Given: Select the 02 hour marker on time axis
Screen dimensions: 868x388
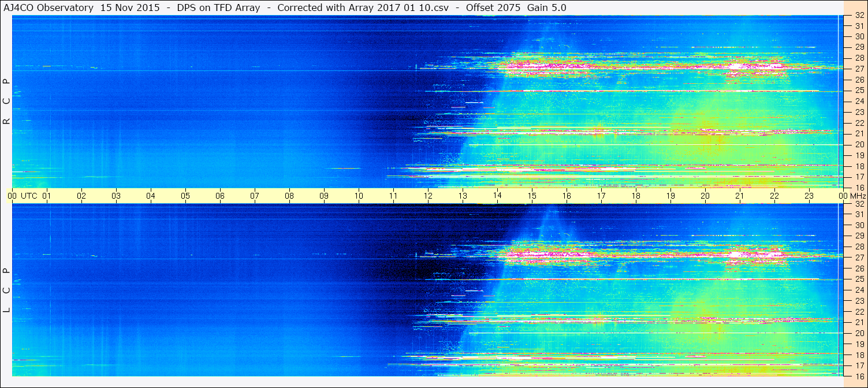Looking at the screenshot, I should (81, 196).
